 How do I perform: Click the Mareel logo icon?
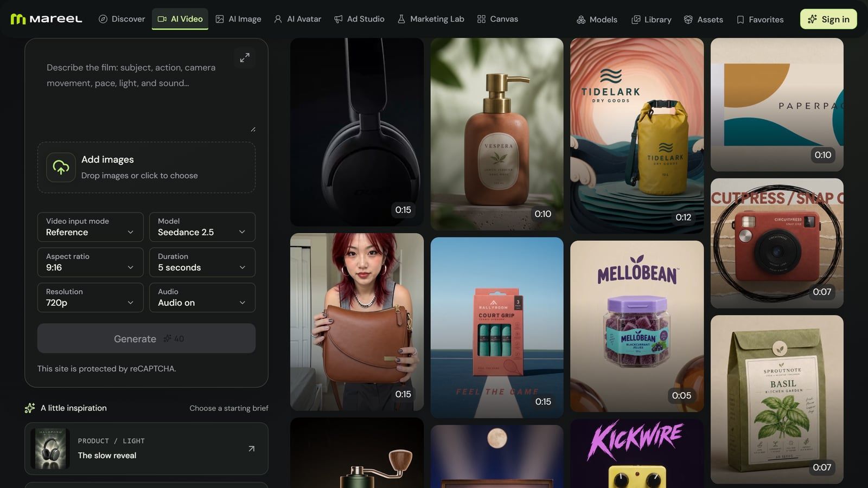pyautogui.click(x=18, y=19)
